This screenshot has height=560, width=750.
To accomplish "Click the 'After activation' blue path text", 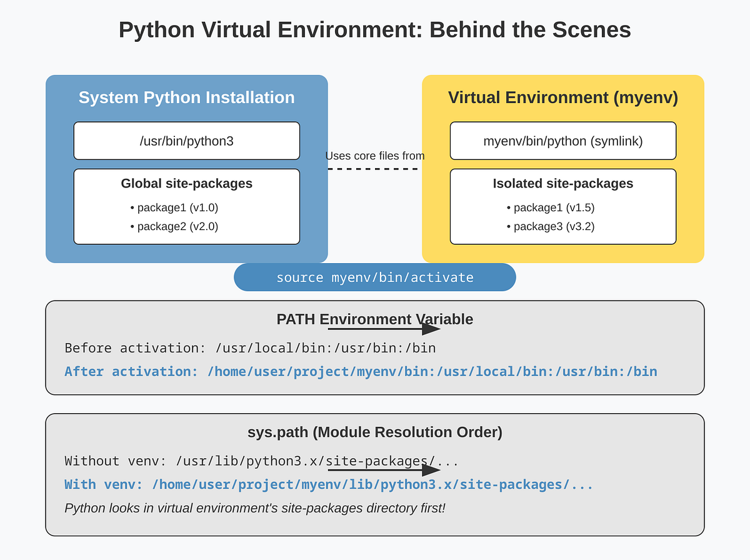I will click(360, 371).
